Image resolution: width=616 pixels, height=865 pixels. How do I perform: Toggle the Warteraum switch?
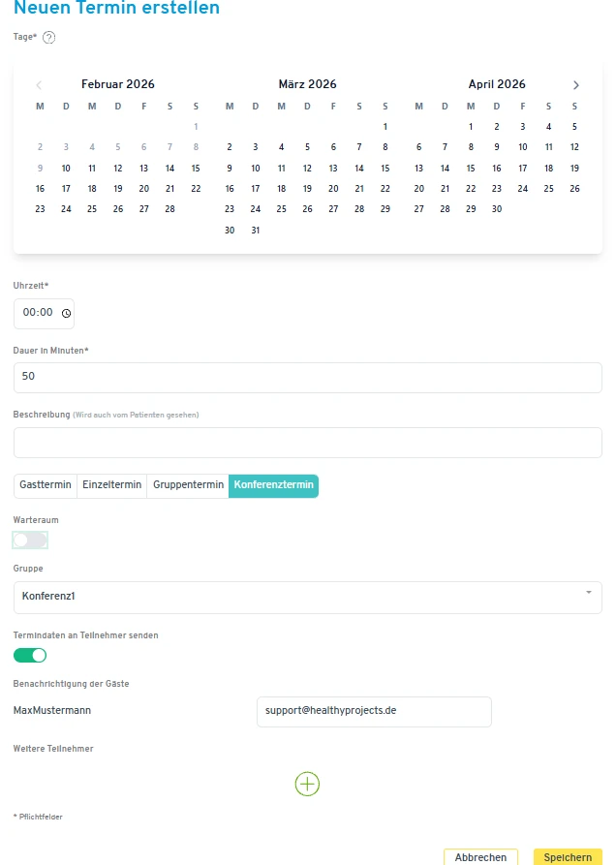click(x=30, y=541)
